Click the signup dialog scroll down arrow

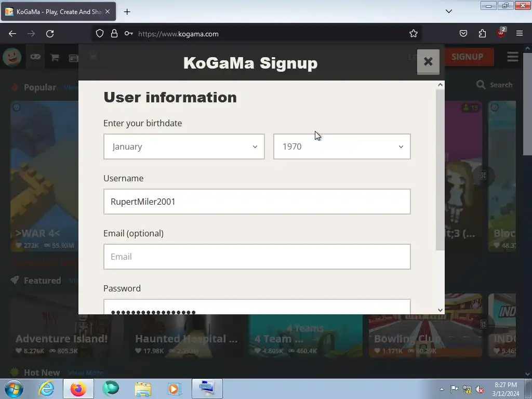[440, 310]
